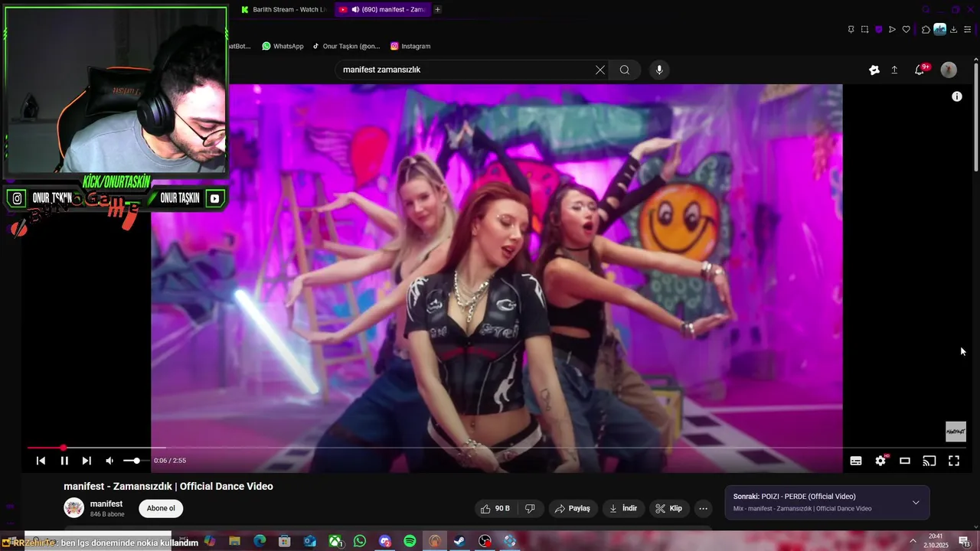
Task: Mute the video using the speaker icon
Action: [109, 461]
